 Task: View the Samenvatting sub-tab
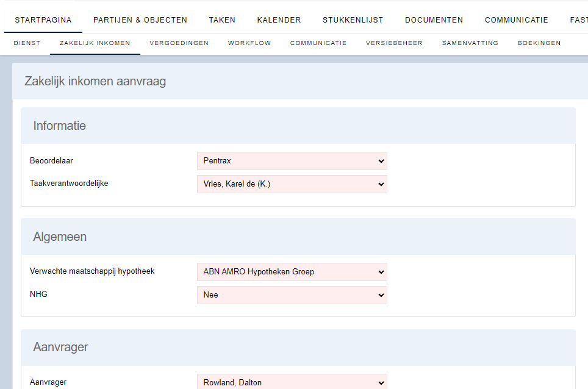(470, 43)
